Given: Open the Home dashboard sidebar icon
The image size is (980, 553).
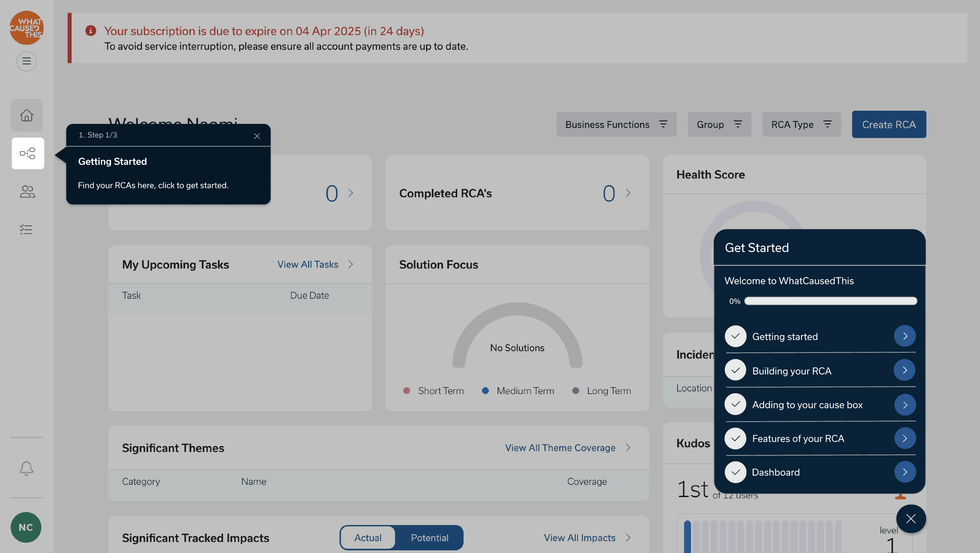Looking at the screenshot, I should (x=26, y=115).
